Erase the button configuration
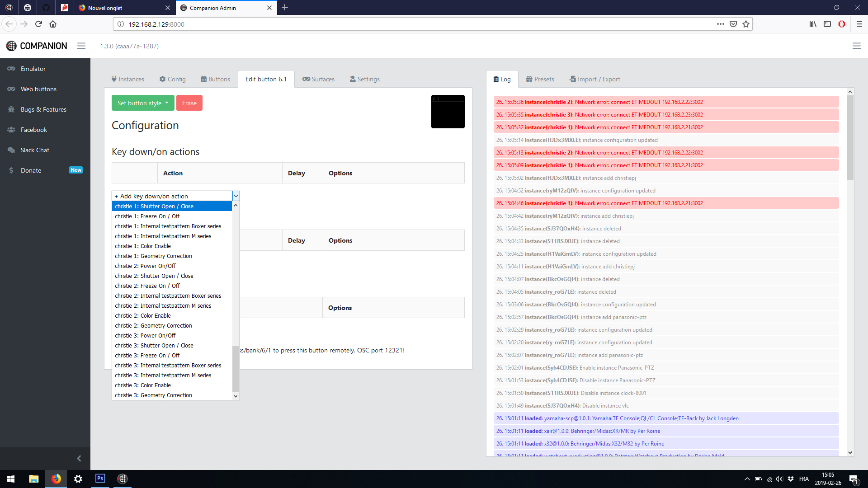 point(189,103)
